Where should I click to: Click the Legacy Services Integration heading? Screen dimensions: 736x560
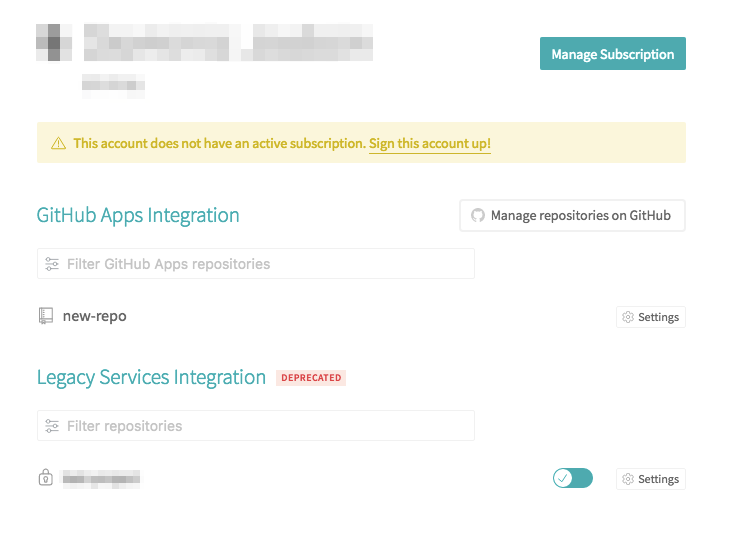point(151,377)
